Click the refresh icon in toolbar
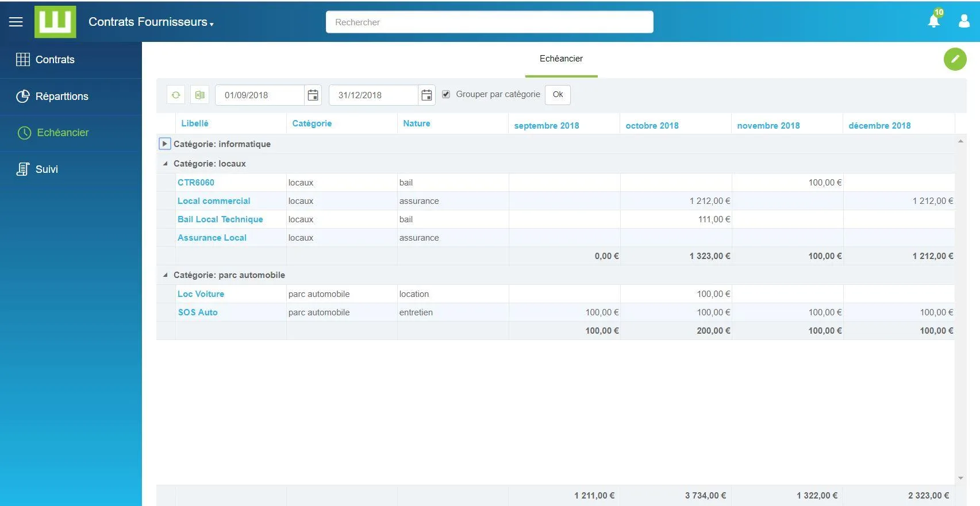 [x=176, y=95]
